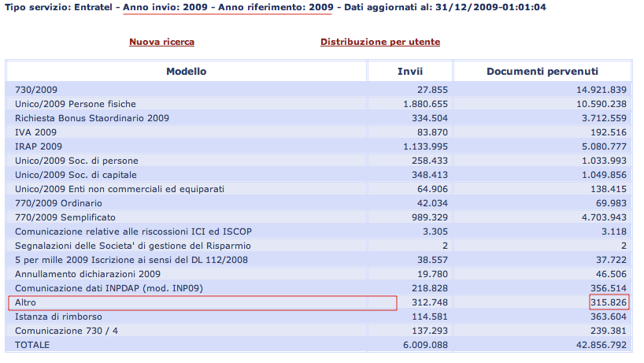Image resolution: width=644 pixels, height=363 pixels.
Task: Select documents value 46.506
Action: coord(611,274)
